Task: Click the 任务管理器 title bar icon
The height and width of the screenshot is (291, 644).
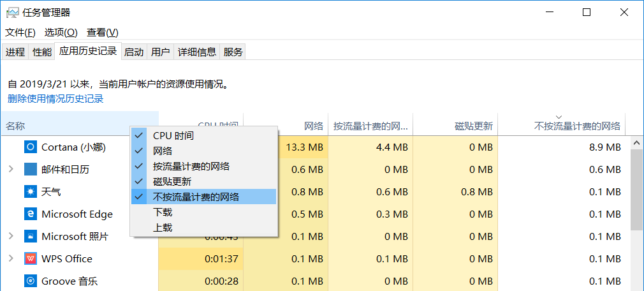Action: (x=12, y=13)
